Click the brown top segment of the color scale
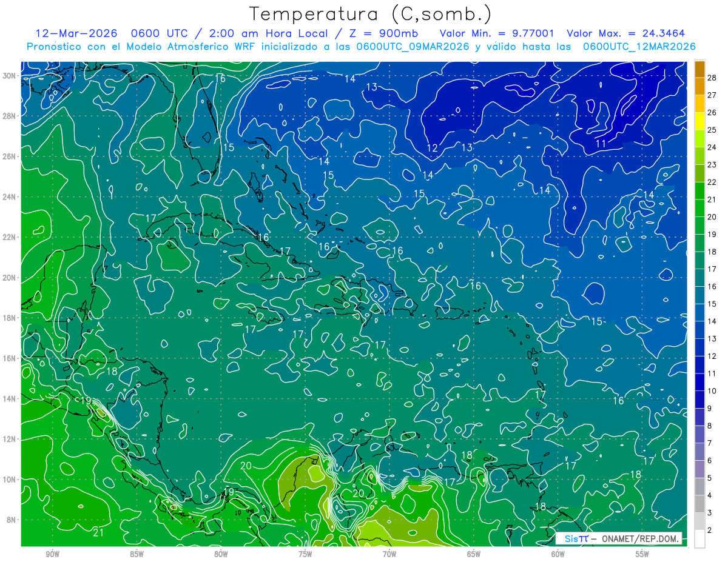Image resolution: width=728 pixels, height=562 pixels. [x=699, y=69]
